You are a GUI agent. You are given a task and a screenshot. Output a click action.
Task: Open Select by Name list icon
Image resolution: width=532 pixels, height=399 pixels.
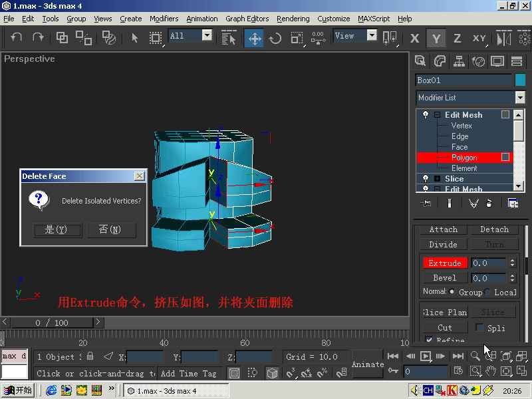(228, 38)
